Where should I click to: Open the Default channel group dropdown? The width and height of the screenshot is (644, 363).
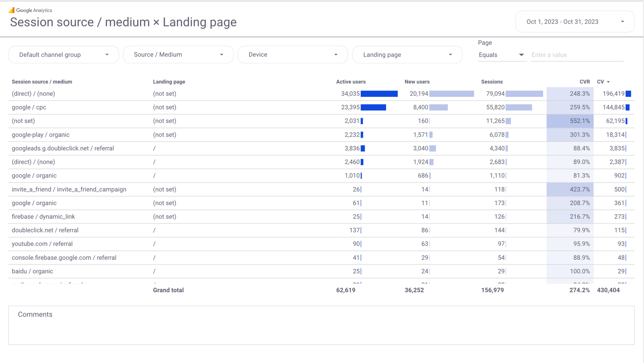[64, 55]
